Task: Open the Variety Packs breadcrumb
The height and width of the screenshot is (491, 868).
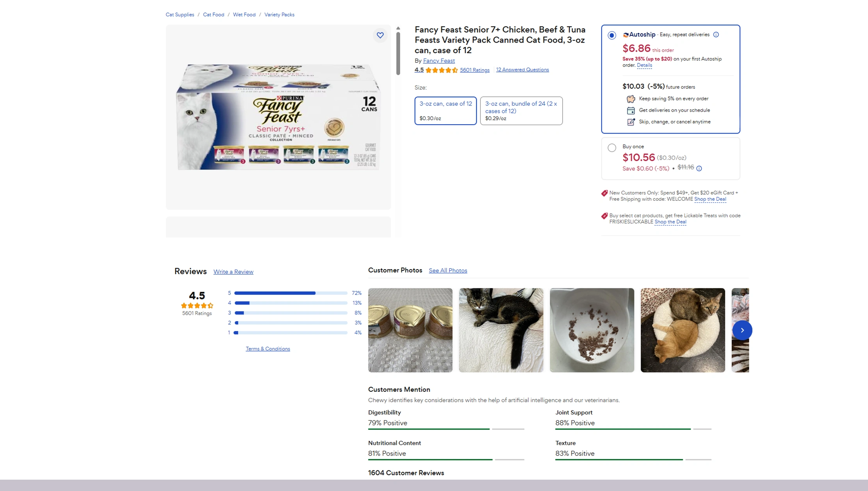Action: point(279,14)
